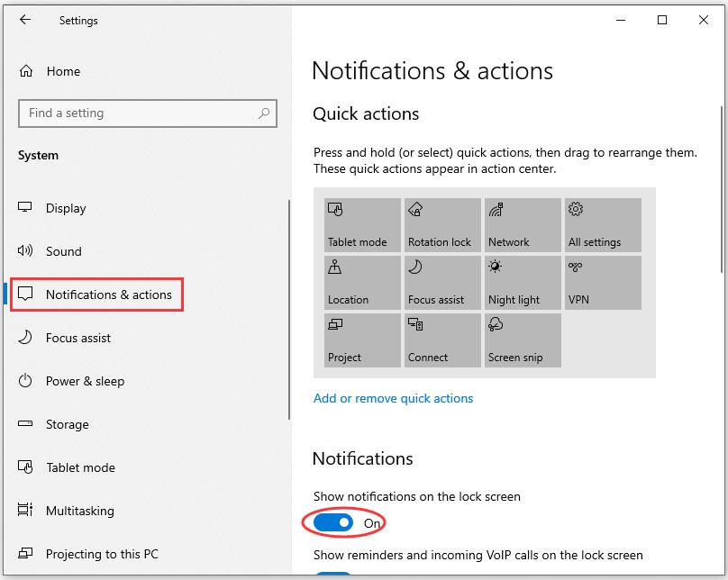The width and height of the screenshot is (728, 580).
Task: Select the VPN quick action tile
Action: [x=603, y=283]
